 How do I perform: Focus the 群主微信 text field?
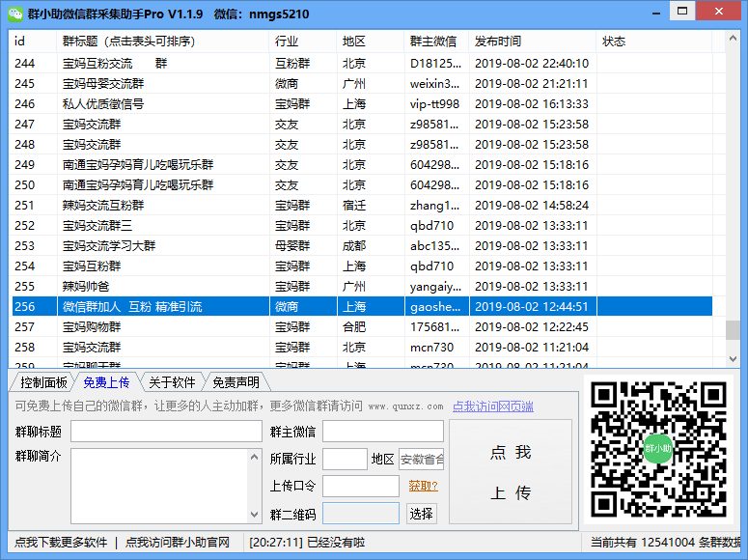382,432
